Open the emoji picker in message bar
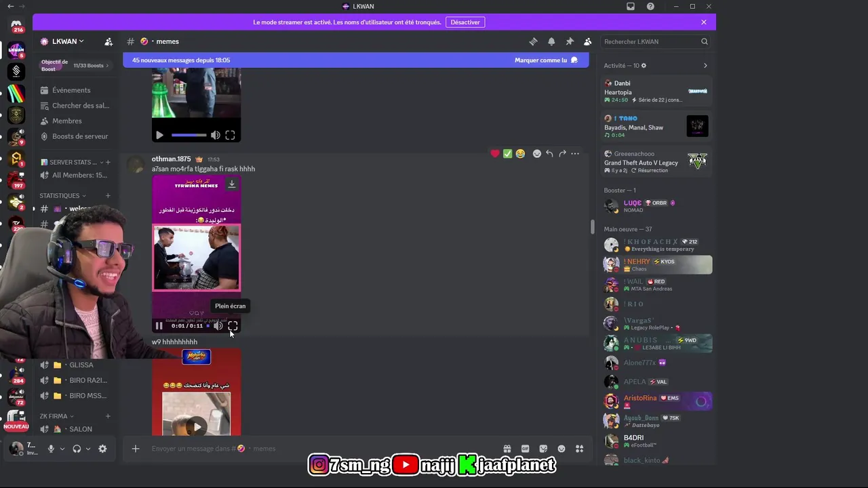Viewport: 868px width, 488px height. click(561, 449)
